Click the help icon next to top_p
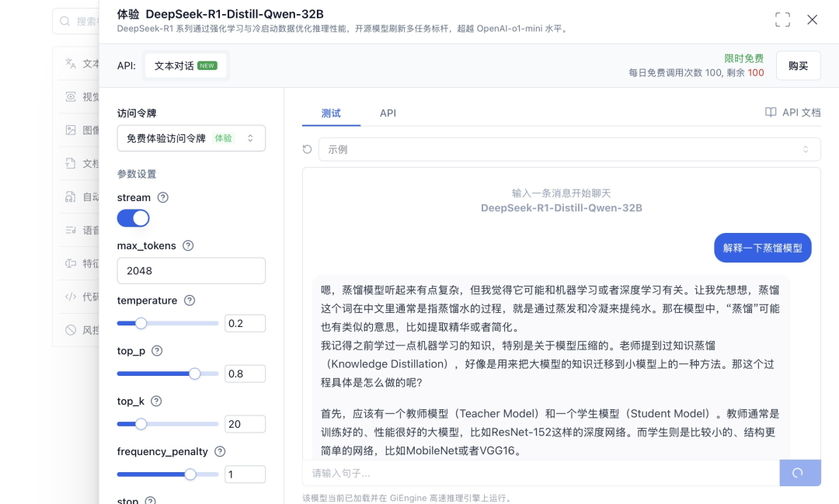 157,350
